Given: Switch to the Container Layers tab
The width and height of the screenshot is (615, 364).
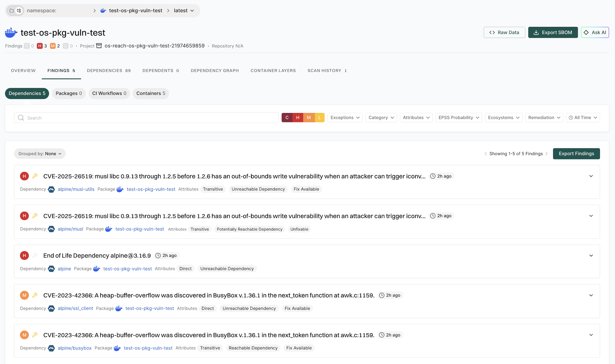Looking at the screenshot, I should [273, 71].
